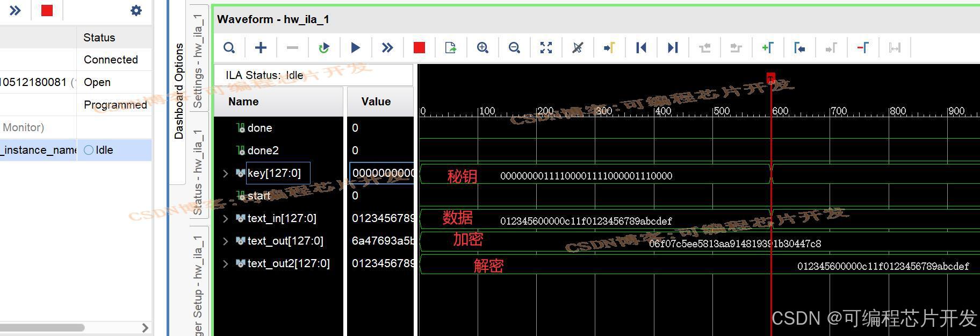Swap cursors icon at toolbar end
This screenshot has width=980, height=336.
pyautogui.click(x=895, y=48)
